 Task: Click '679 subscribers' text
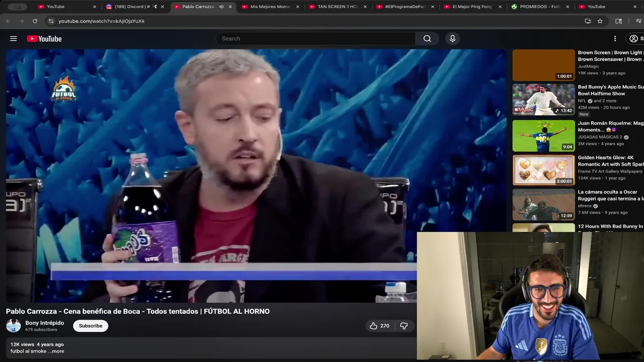pos(41,330)
